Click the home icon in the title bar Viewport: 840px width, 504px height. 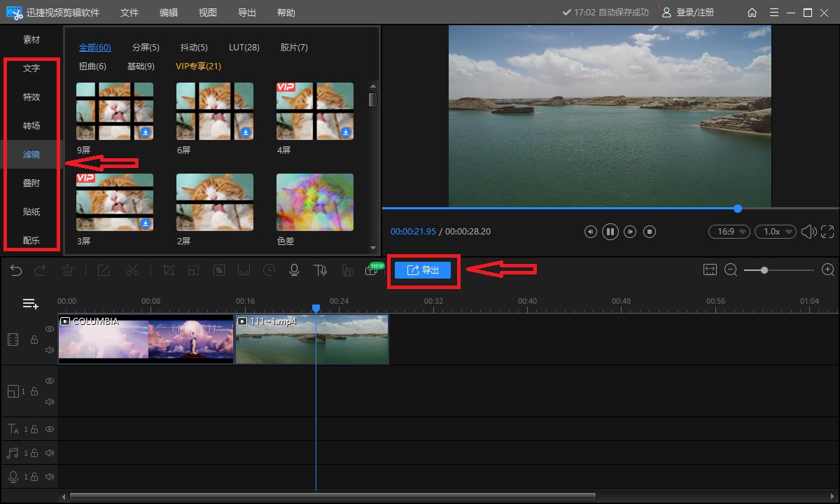(752, 12)
